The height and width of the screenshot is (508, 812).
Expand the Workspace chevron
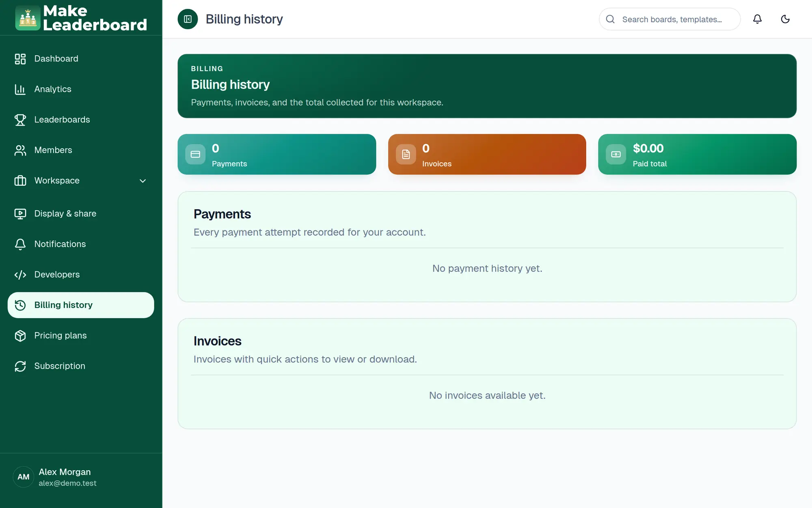coord(143,181)
